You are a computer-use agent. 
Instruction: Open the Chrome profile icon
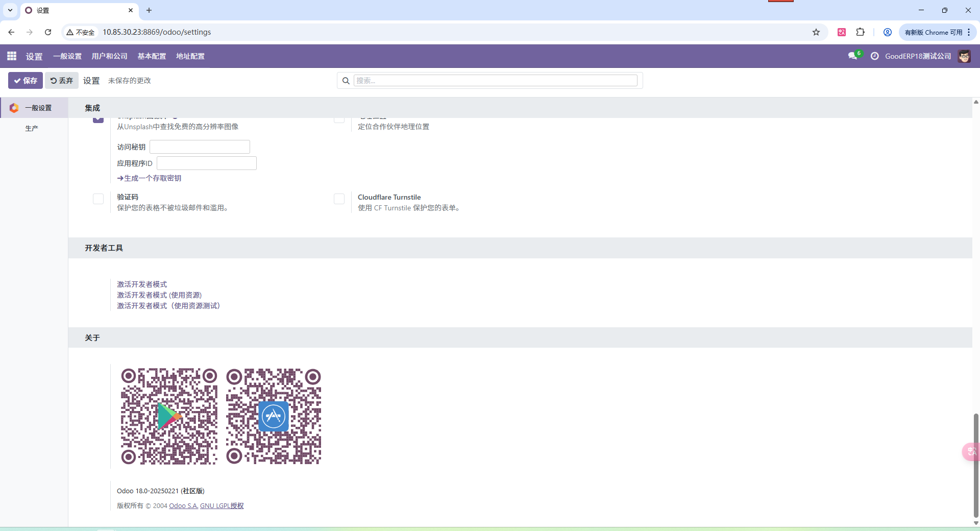click(888, 32)
